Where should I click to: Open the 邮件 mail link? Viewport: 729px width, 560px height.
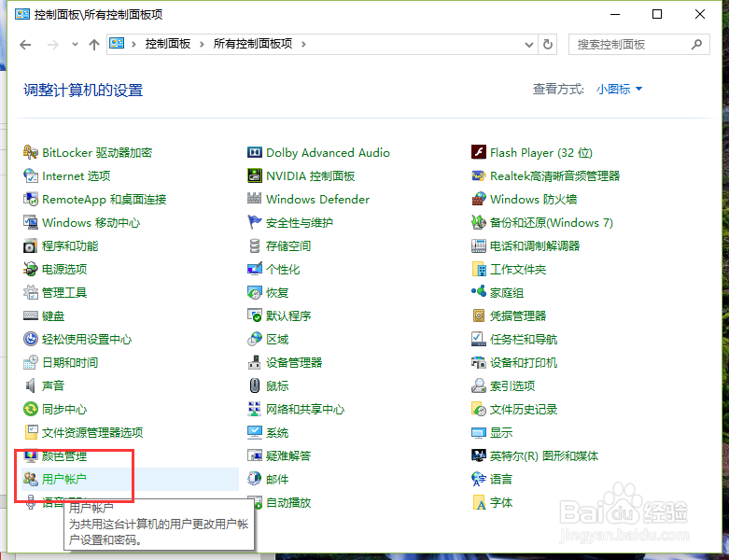click(x=277, y=479)
